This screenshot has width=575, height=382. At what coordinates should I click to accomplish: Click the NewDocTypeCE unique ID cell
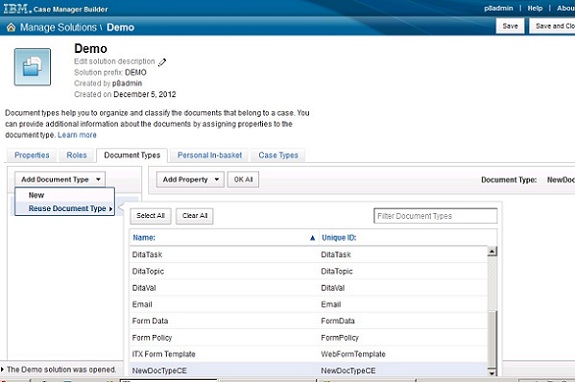click(x=348, y=371)
